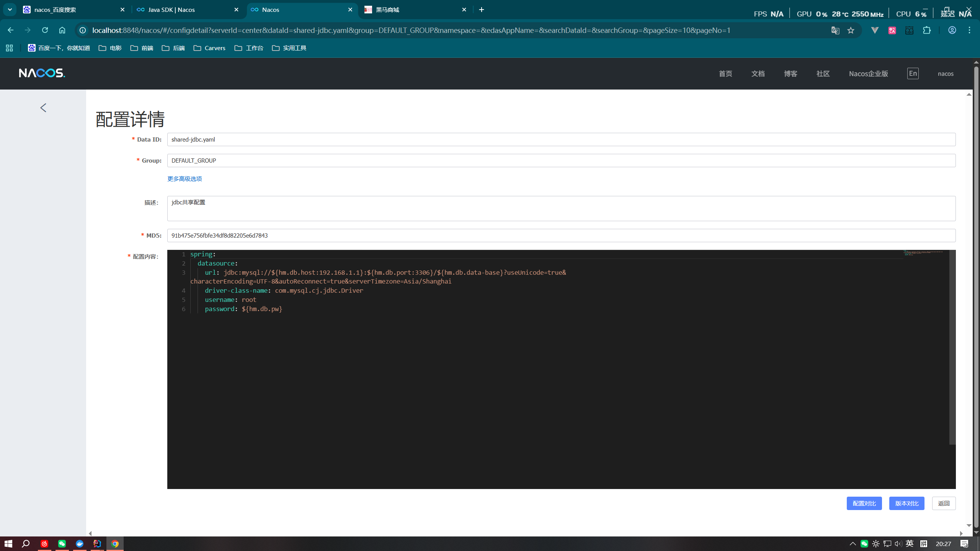
Task: Bookmark this page with the star icon
Action: (851, 30)
